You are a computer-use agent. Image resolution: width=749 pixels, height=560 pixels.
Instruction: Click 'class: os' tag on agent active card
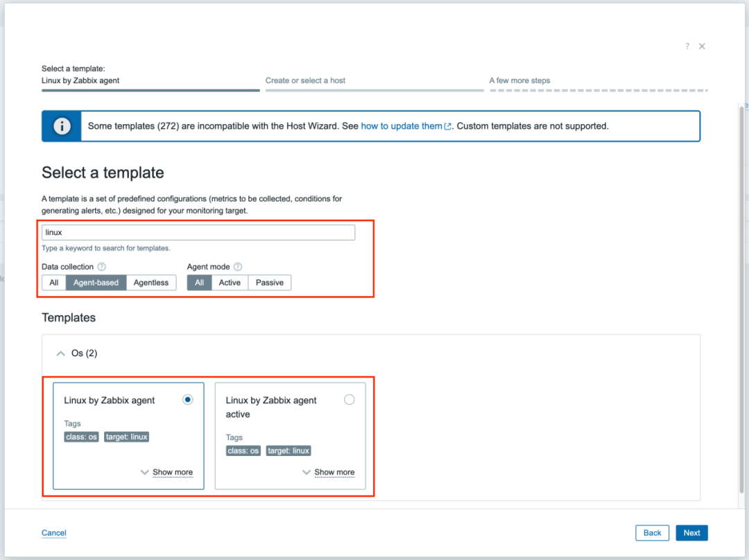click(243, 450)
